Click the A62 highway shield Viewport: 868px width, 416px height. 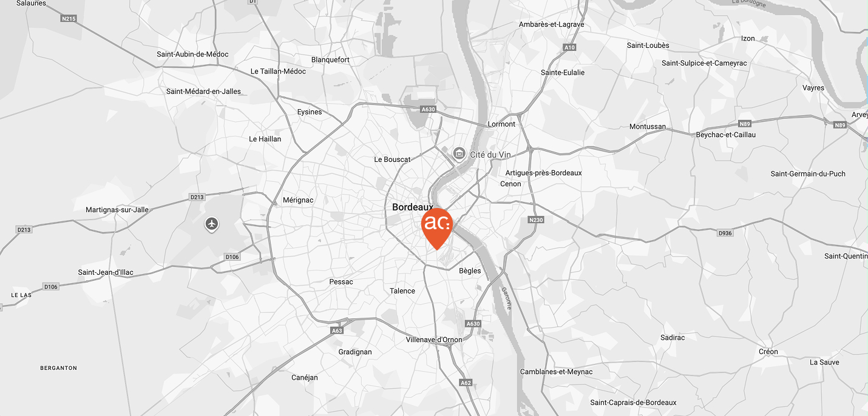466,383
